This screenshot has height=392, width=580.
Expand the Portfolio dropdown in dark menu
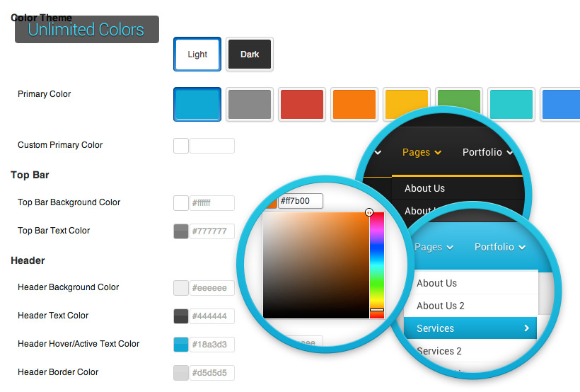click(x=487, y=152)
